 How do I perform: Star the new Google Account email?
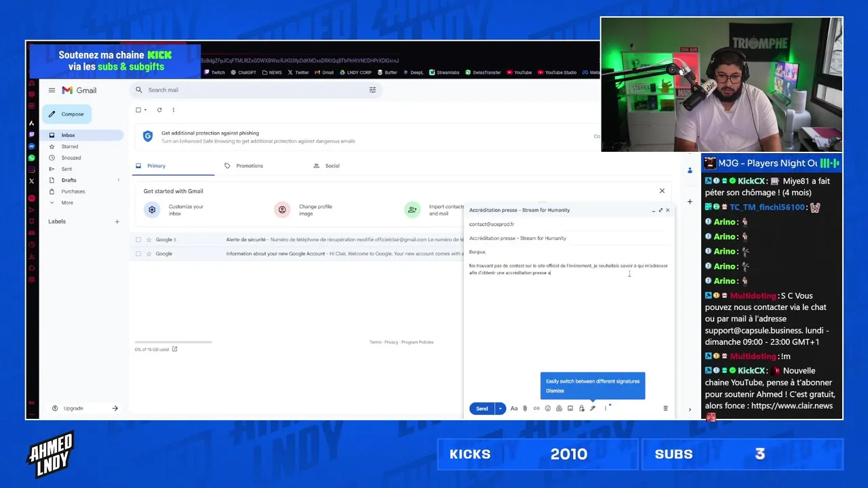[x=149, y=253]
